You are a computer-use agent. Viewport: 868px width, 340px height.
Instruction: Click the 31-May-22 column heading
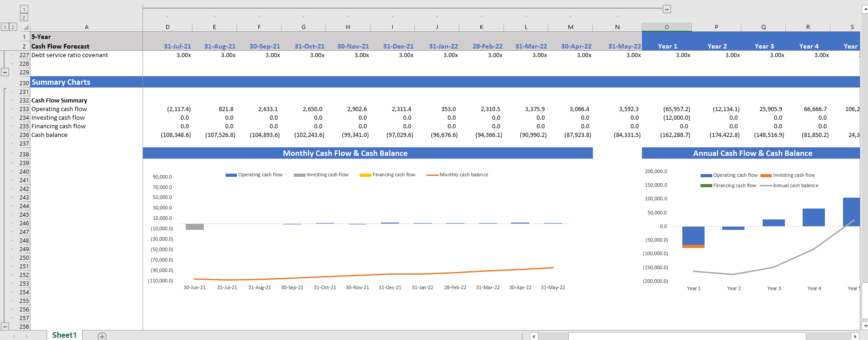coord(624,46)
